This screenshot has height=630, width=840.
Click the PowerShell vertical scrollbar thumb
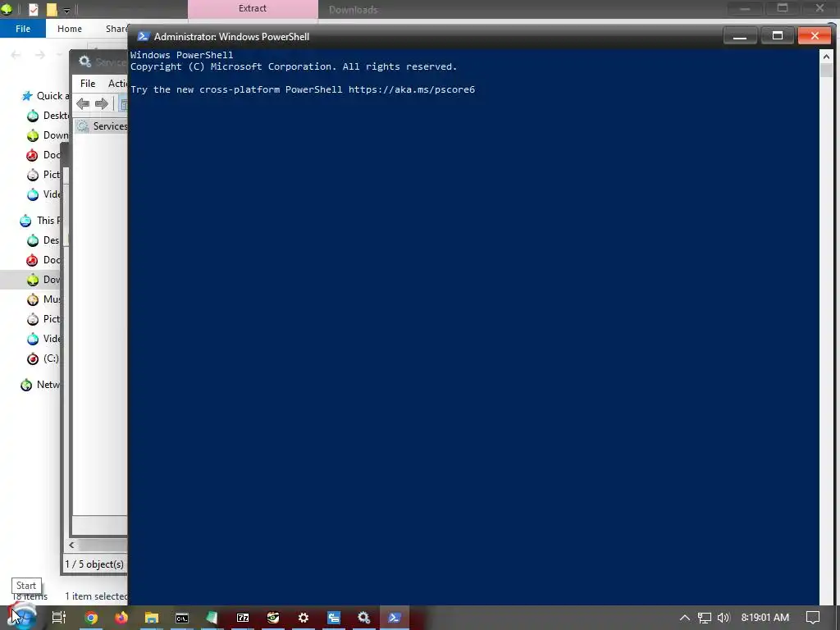826,71
